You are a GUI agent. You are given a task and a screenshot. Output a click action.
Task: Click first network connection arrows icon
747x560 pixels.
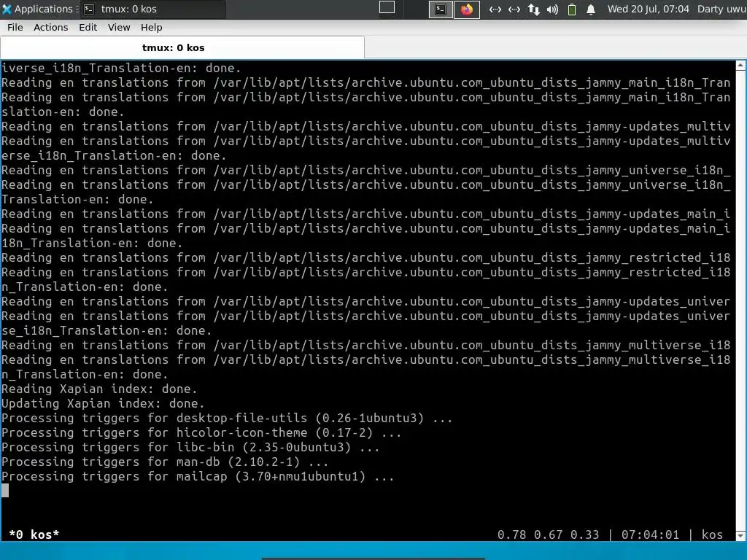coord(495,9)
